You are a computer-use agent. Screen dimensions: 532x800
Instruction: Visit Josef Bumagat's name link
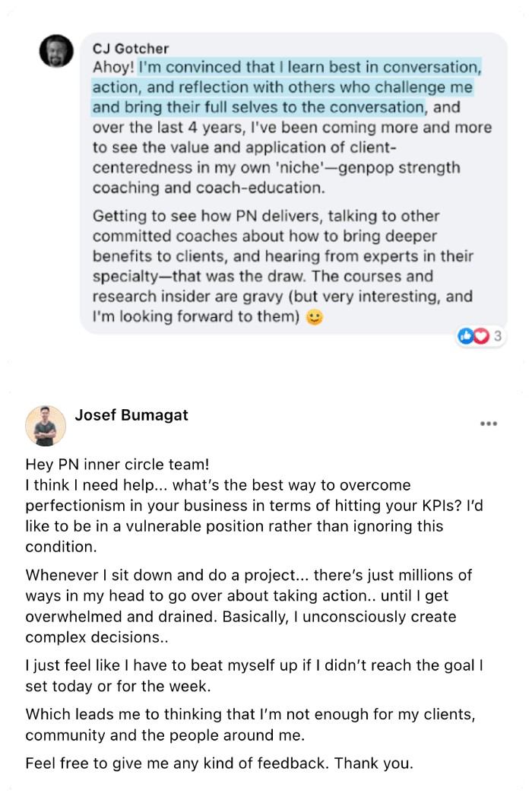point(131,414)
